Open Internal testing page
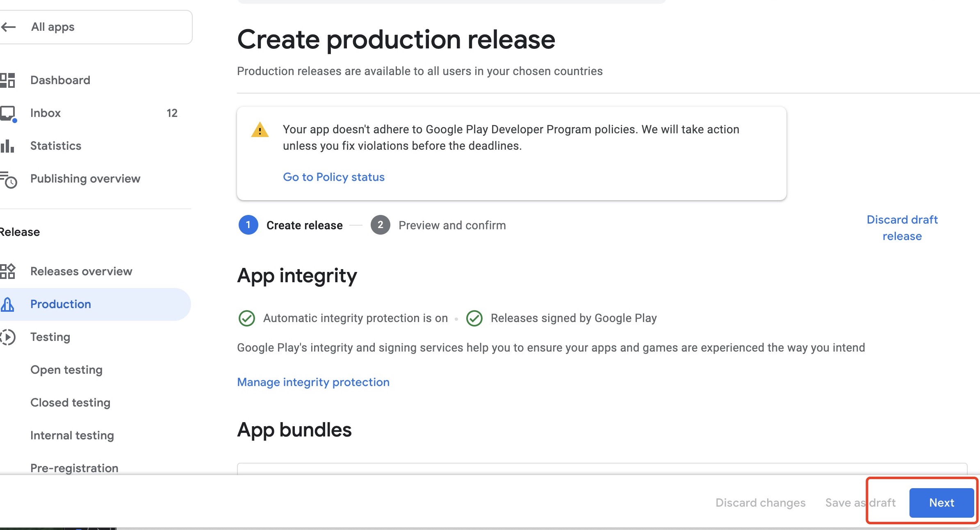This screenshot has height=530, width=980. [x=72, y=435]
